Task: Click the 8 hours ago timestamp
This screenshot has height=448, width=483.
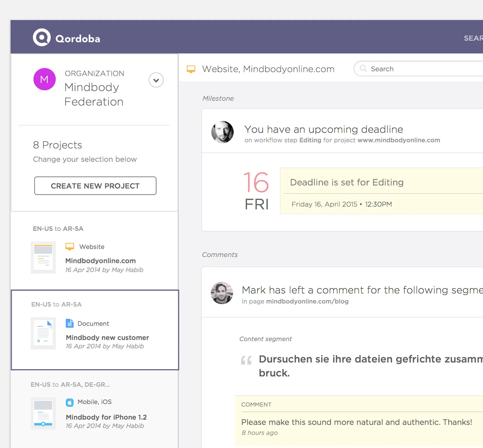Action: pyautogui.click(x=260, y=433)
